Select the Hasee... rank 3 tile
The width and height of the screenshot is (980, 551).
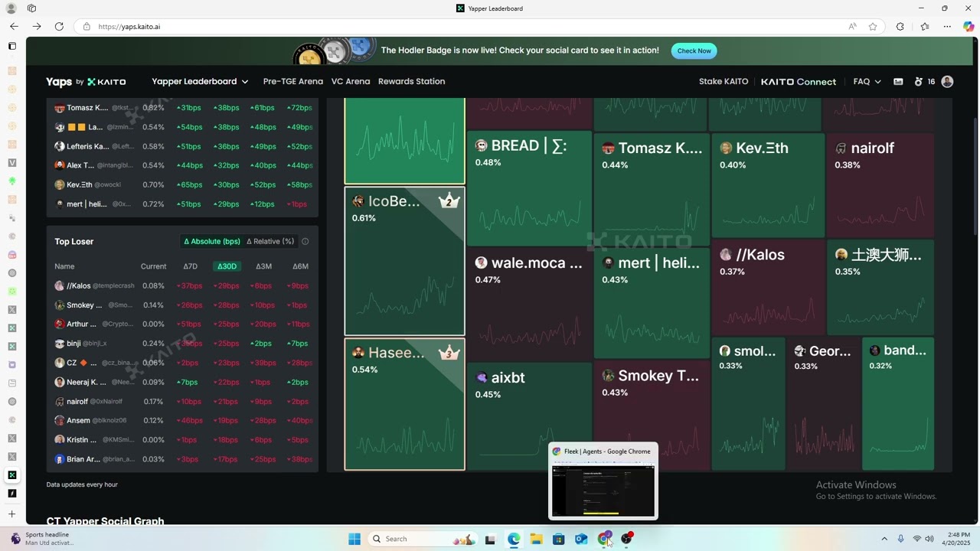404,404
